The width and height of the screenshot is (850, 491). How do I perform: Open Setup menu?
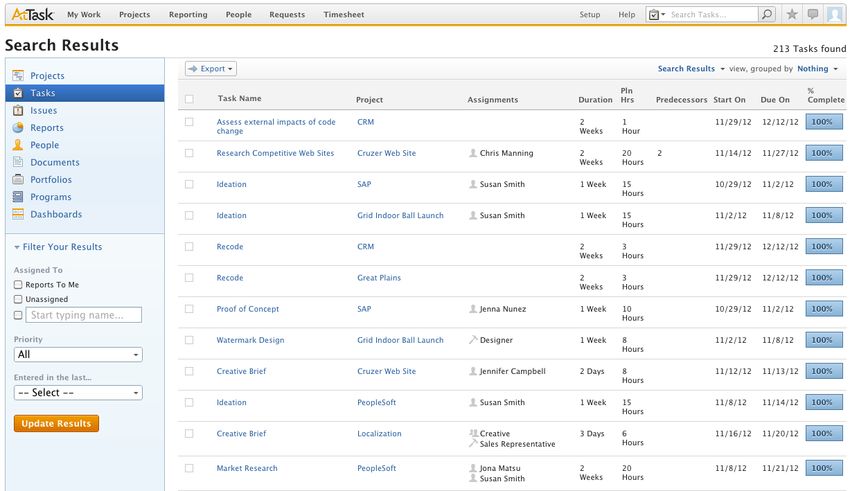click(x=590, y=15)
